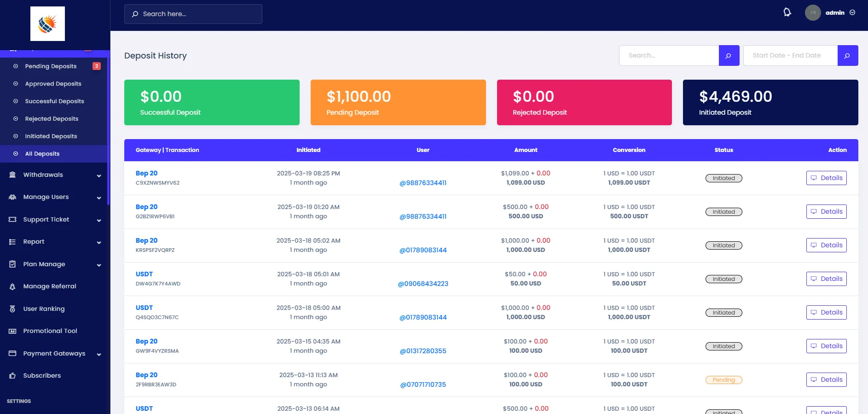Click the User Ranking medal icon
868x414 pixels.
point(12,309)
